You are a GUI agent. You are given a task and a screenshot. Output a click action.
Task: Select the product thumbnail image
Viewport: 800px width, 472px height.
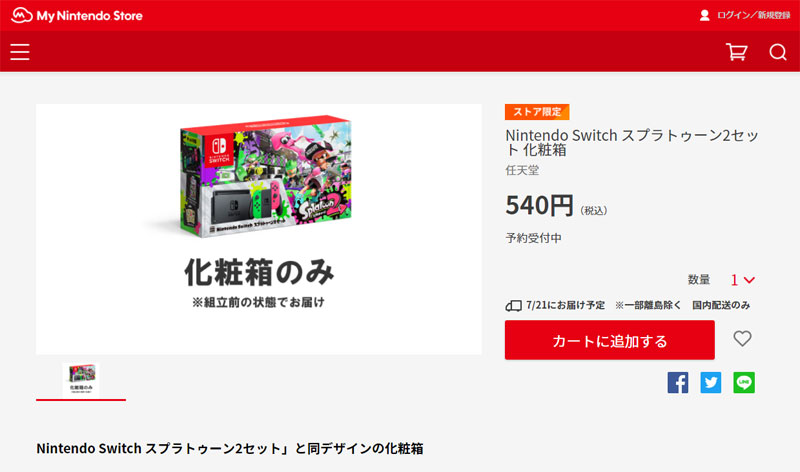[81, 380]
